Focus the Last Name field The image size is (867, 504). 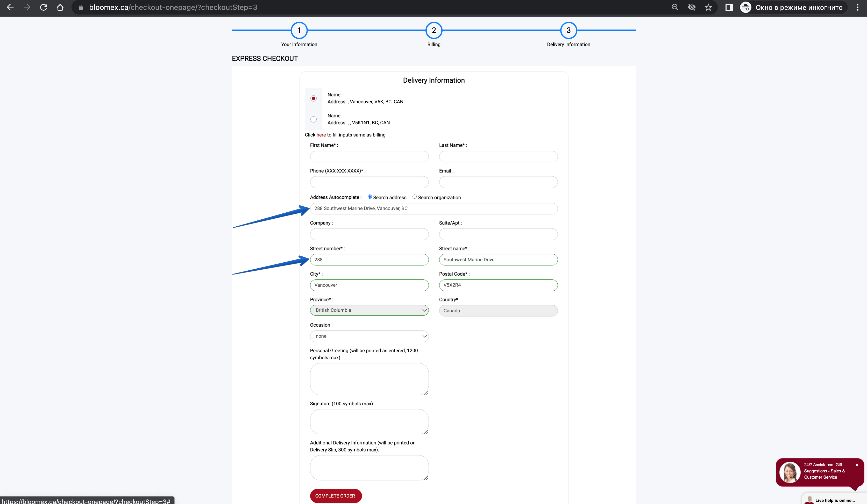[x=498, y=156]
